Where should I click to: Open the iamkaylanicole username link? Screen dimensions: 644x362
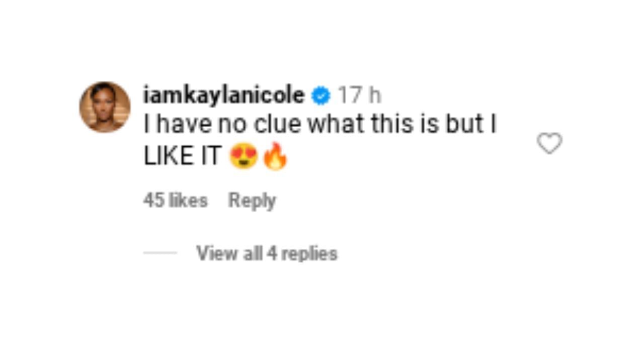224,95
